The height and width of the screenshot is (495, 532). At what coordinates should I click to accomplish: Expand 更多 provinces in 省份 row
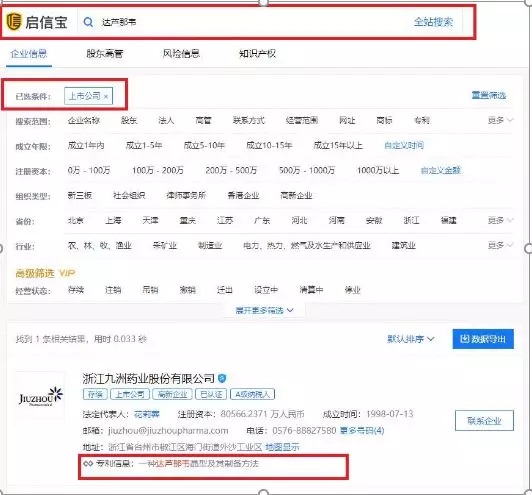coord(500,220)
